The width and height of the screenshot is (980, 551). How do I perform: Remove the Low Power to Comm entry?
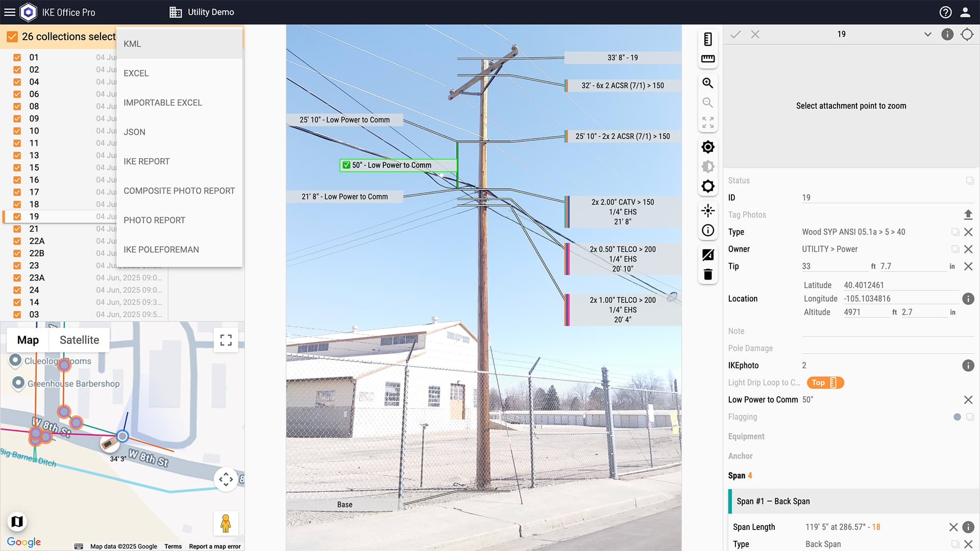[968, 400]
